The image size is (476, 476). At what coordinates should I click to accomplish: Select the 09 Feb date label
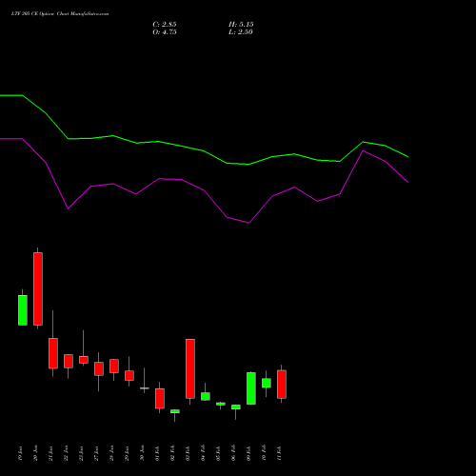pyautogui.click(x=249, y=453)
